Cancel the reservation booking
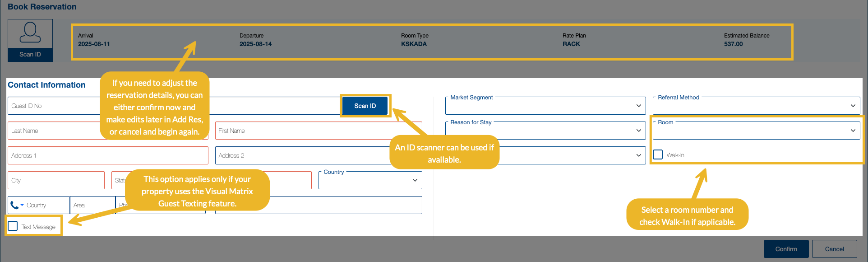868x262 pixels. [834, 249]
